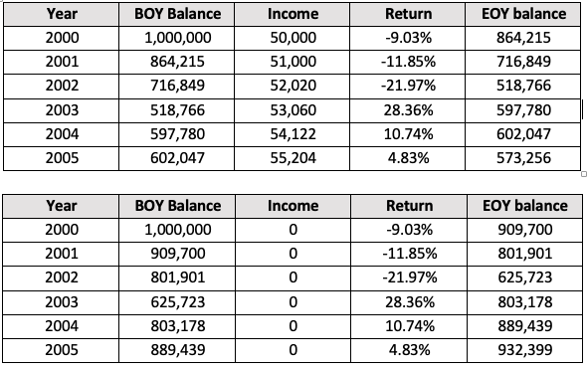588x369 pixels.
Task: Click the cell showing 864,215 EOY balance
Action: coord(523,38)
